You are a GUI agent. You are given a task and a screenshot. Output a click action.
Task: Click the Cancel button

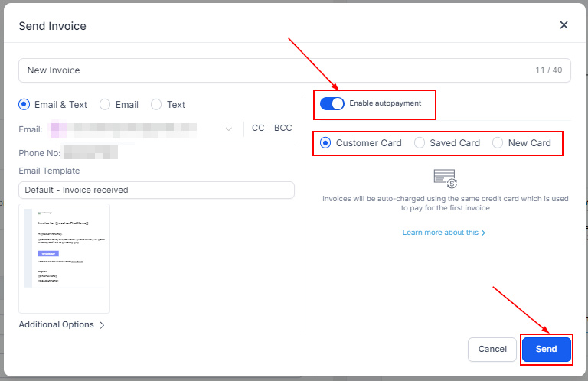tap(492, 349)
